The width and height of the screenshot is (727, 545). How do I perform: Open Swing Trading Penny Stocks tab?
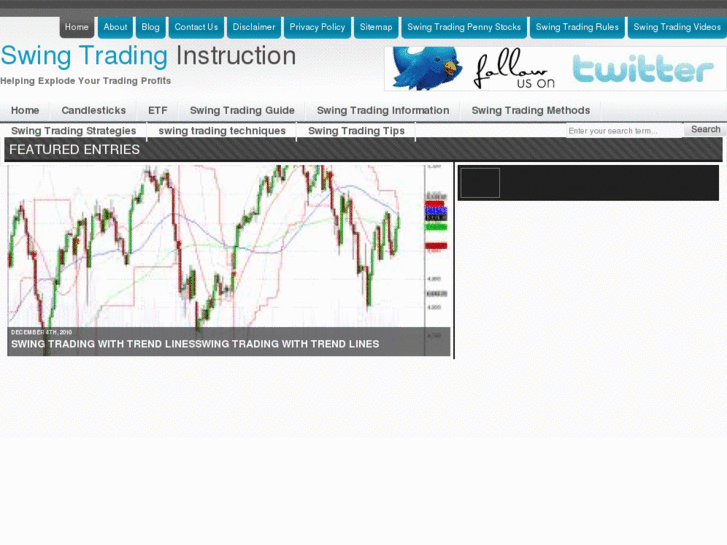click(x=464, y=27)
